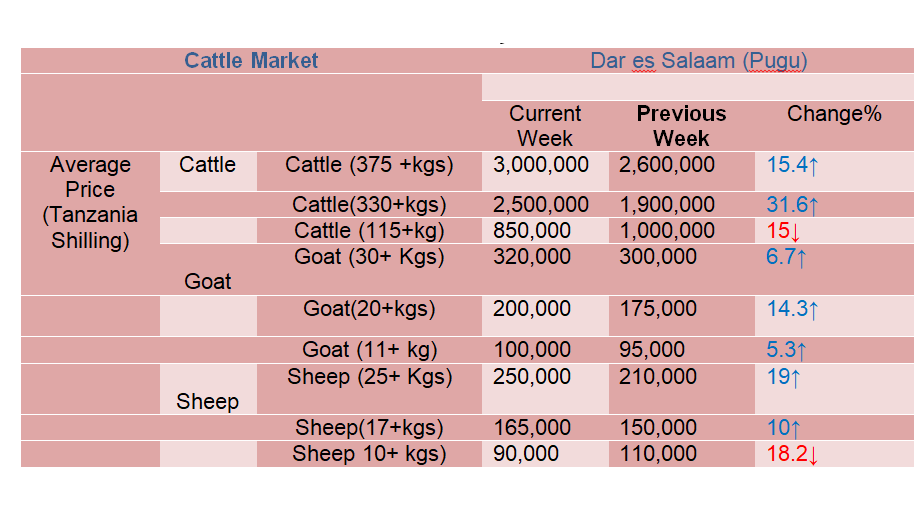The height and width of the screenshot is (519, 923).
Task: Click the 31.6 percent change cell
Action: tap(793, 205)
